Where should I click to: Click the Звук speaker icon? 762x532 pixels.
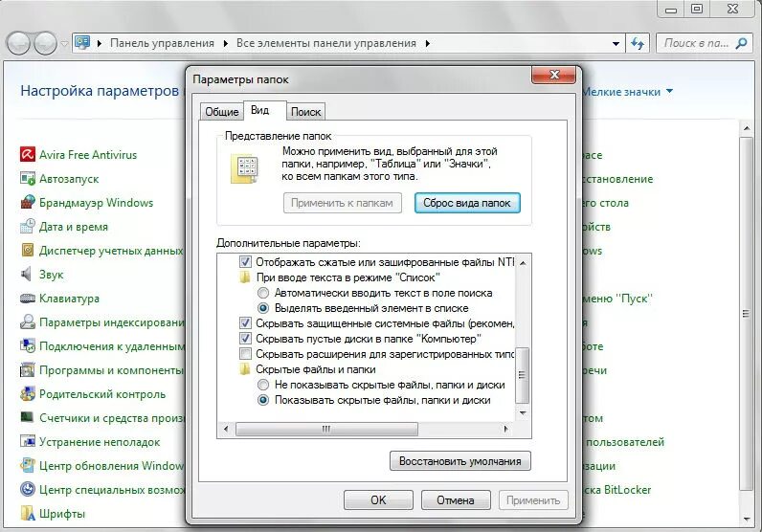[x=27, y=274]
